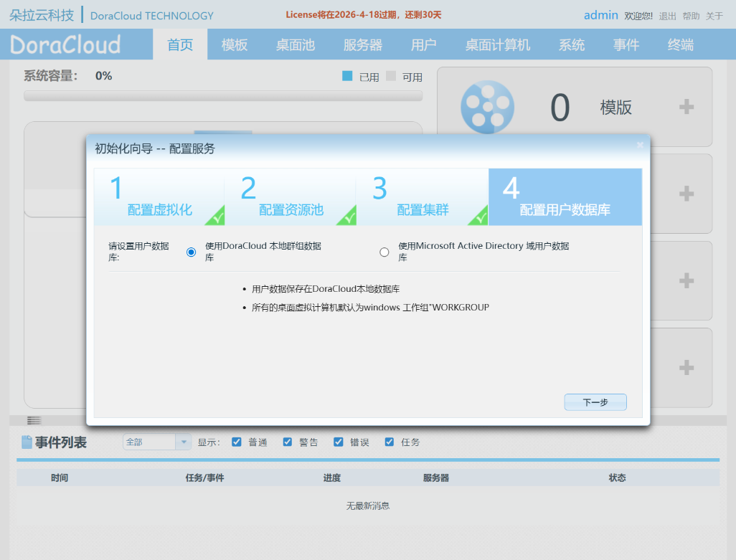Click the DoraCloud logo

pos(66,44)
